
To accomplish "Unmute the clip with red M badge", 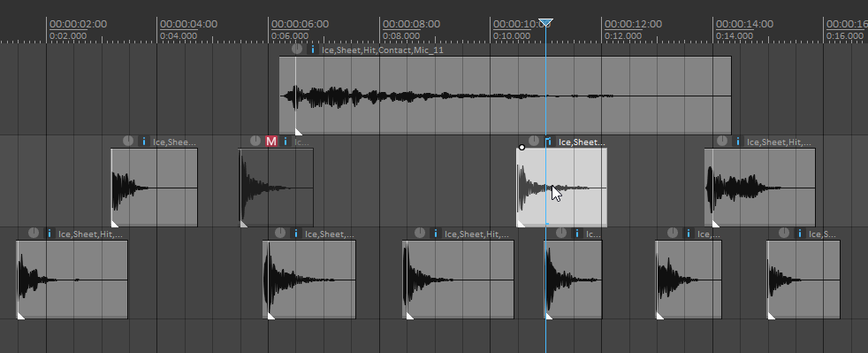I will tap(270, 142).
